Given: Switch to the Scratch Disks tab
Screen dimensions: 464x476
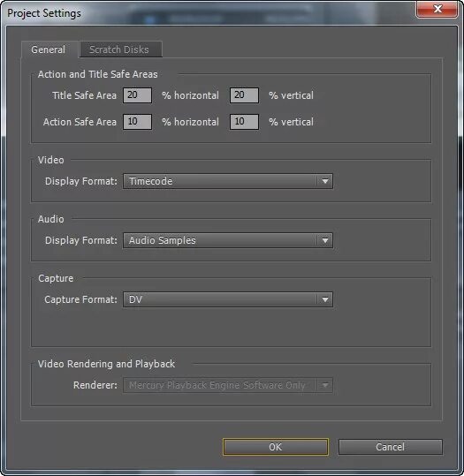Looking at the screenshot, I should click(120, 49).
